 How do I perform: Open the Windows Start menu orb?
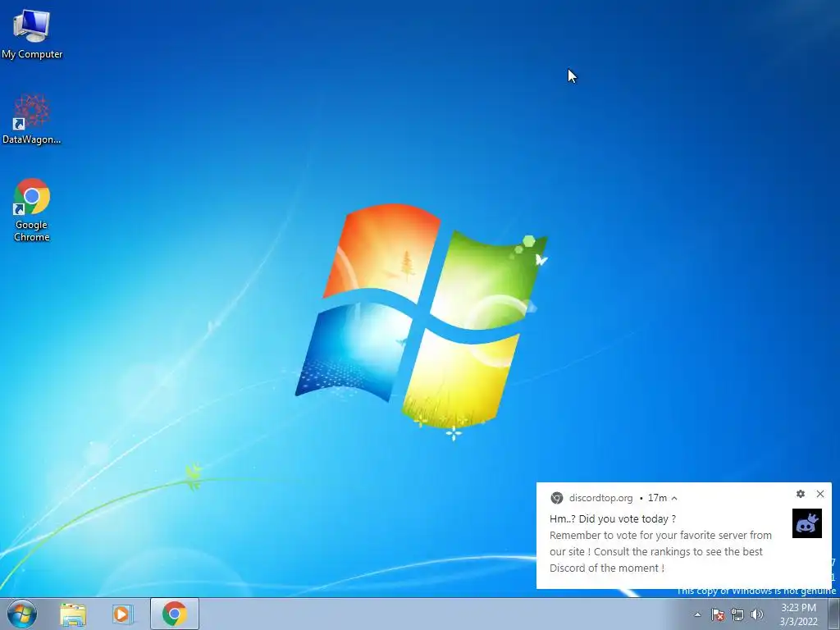[x=22, y=614]
